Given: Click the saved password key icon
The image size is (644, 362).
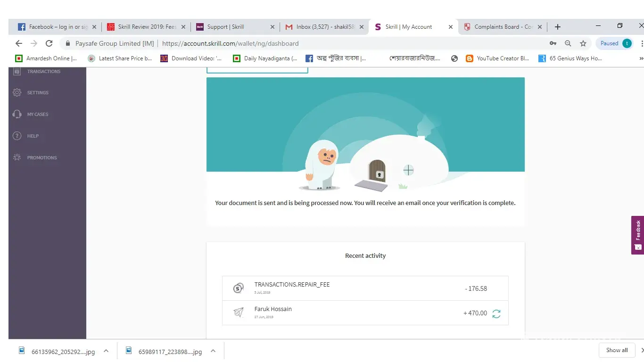Looking at the screenshot, I should pyautogui.click(x=553, y=43).
